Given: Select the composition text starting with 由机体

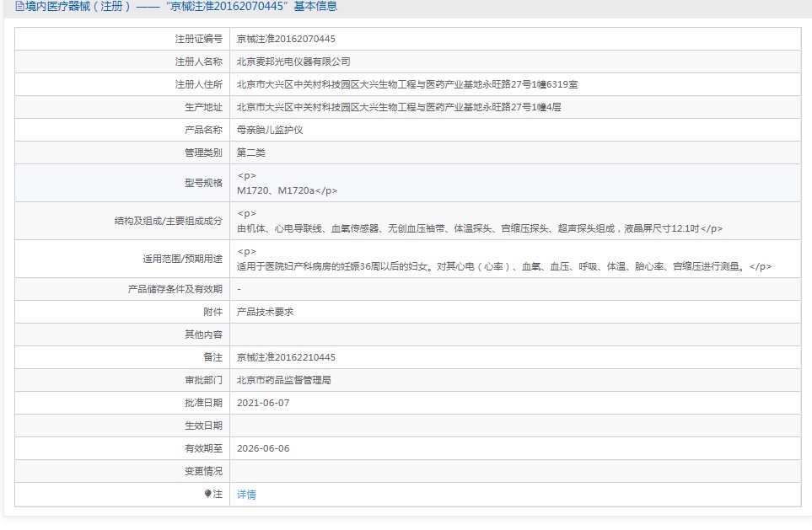Looking at the screenshot, I should [x=468, y=228].
